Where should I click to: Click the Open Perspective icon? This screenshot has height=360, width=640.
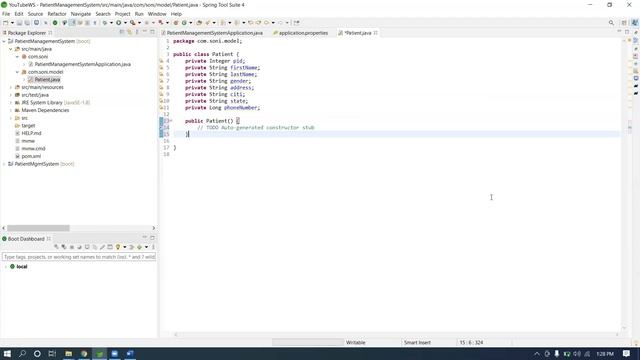[x=624, y=23]
